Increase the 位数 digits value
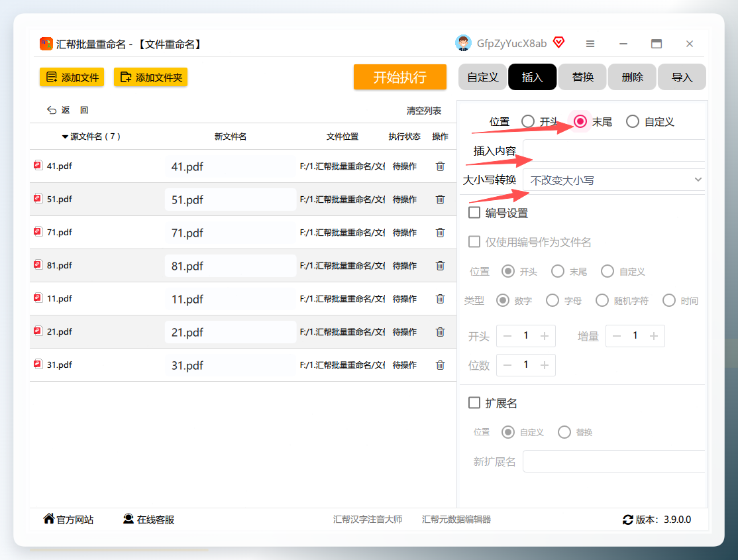The image size is (738, 560). (545, 365)
